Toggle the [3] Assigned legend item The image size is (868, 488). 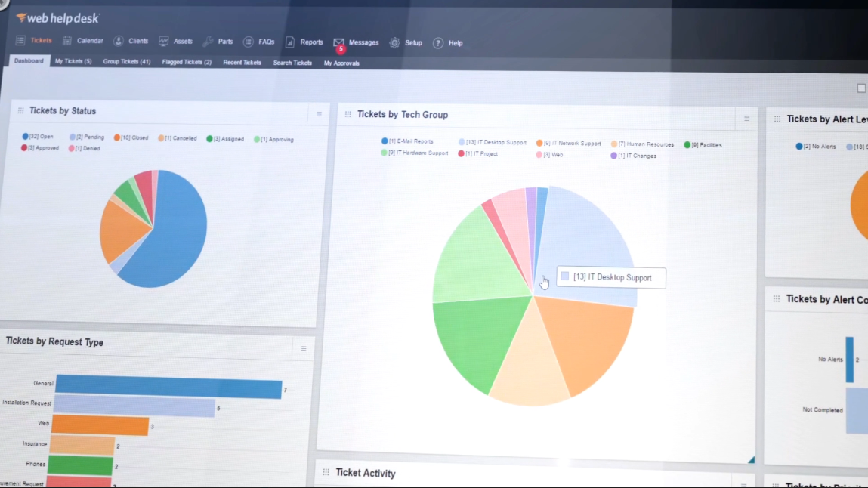pyautogui.click(x=225, y=139)
